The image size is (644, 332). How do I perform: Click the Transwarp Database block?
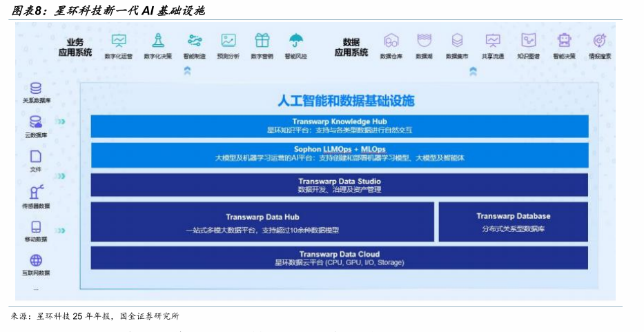pyautogui.click(x=514, y=222)
